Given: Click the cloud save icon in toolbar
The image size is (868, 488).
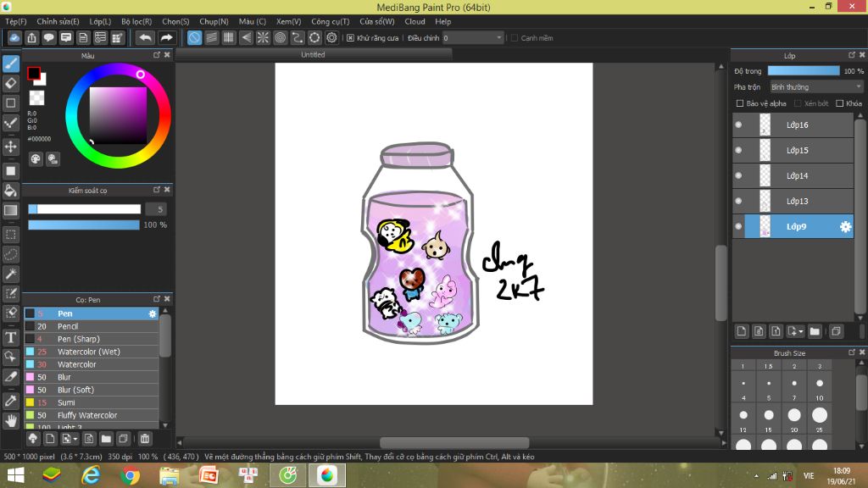Looking at the screenshot, I should click(x=14, y=37).
